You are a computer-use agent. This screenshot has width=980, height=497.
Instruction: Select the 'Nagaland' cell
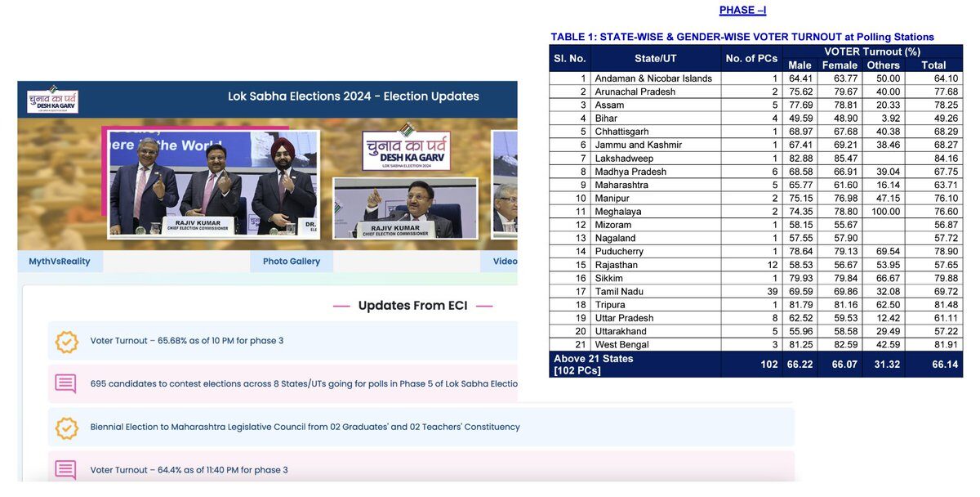[x=655, y=238]
